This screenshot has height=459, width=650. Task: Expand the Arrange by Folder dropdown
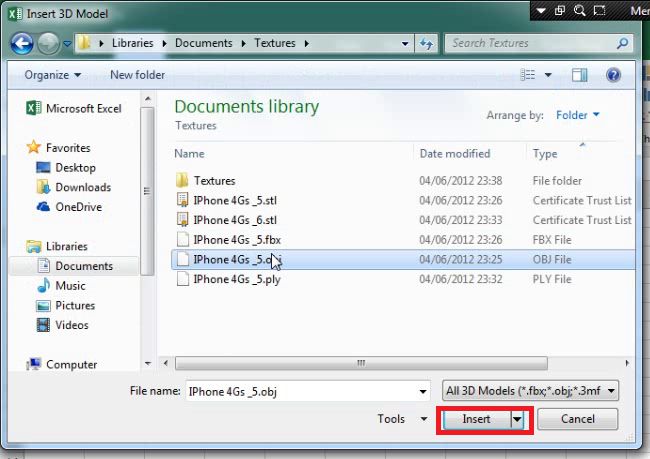[x=577, y=115]
